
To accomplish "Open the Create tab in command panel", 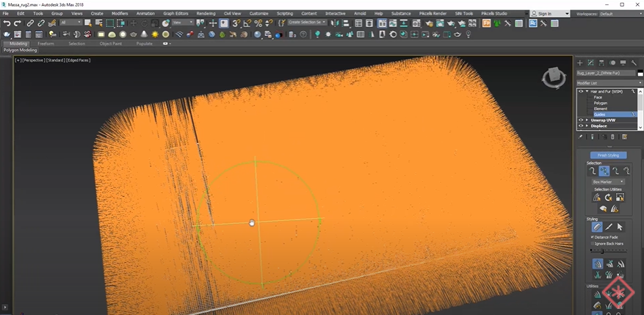I will (580, 63).
